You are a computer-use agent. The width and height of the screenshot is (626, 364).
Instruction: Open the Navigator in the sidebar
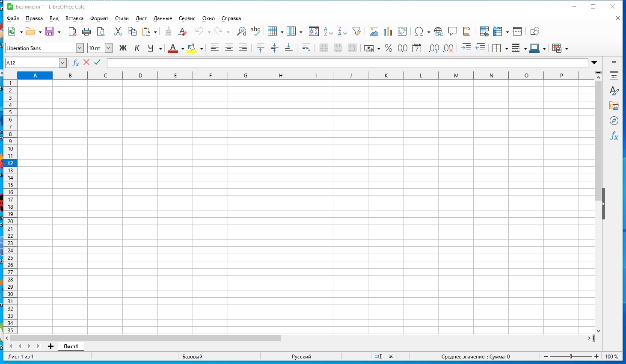614,121
